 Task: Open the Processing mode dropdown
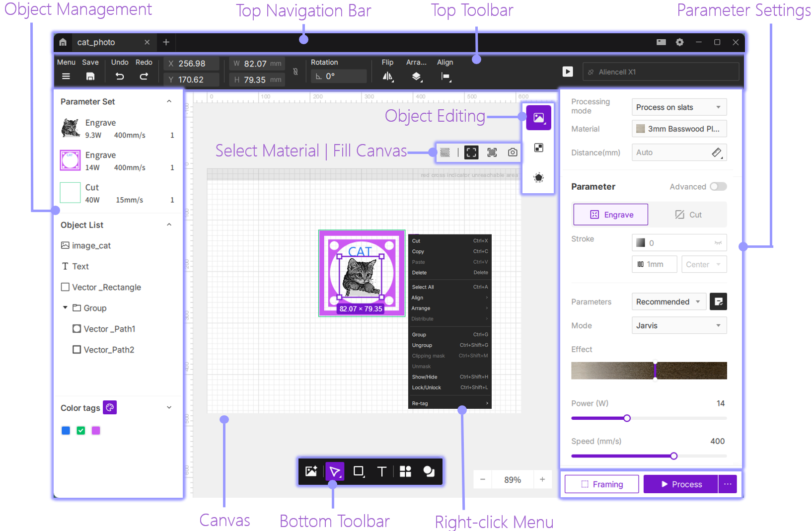tap(678, 107)
